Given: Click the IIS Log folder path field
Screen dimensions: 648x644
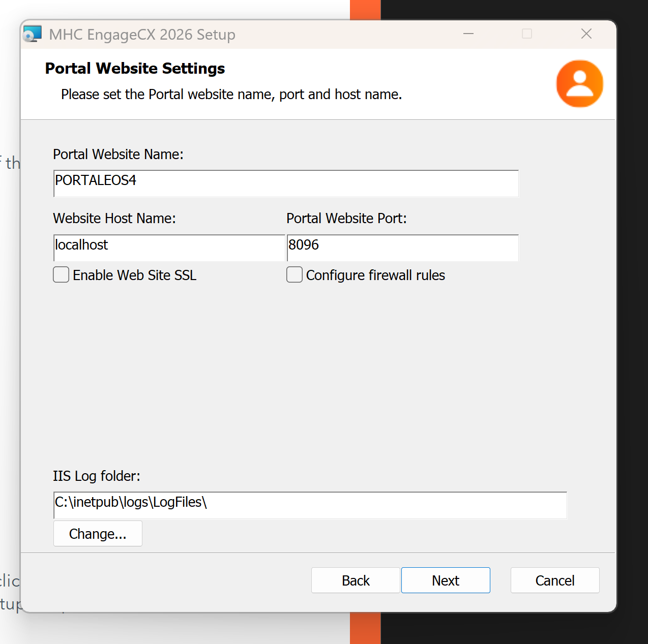Looking at the screenshot, I should coord(310,505).
